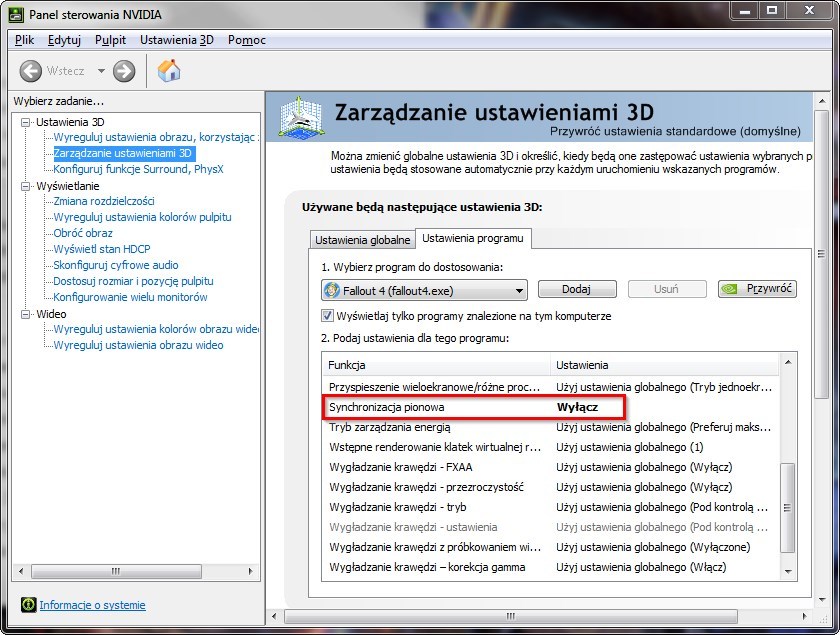Click the system information icon
Screen dimensions: 840x635
(28, 604)
